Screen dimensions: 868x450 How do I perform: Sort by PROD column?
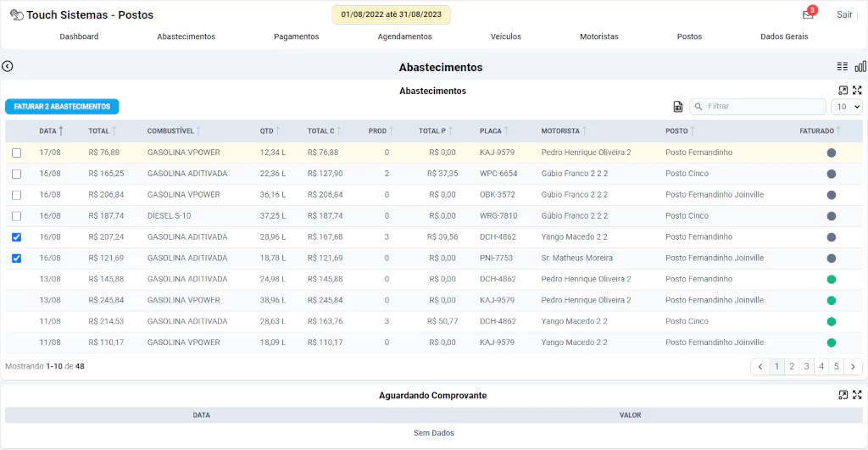click(381, 131)
